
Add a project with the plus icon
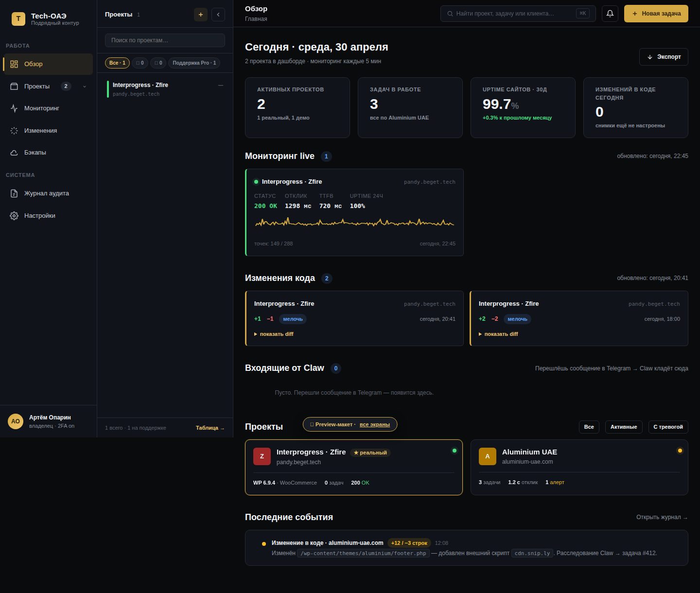coord(201,15)
